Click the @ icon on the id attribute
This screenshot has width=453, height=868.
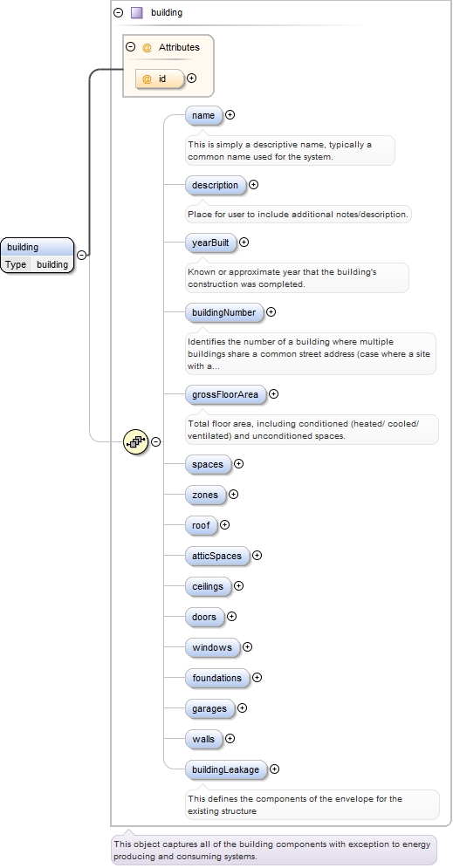(x=147, y=79)
